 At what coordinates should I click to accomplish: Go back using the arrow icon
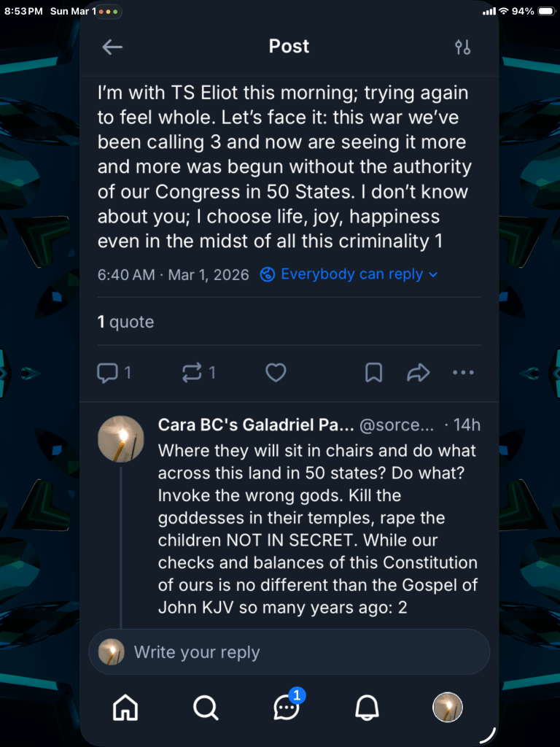click(112, 47)
